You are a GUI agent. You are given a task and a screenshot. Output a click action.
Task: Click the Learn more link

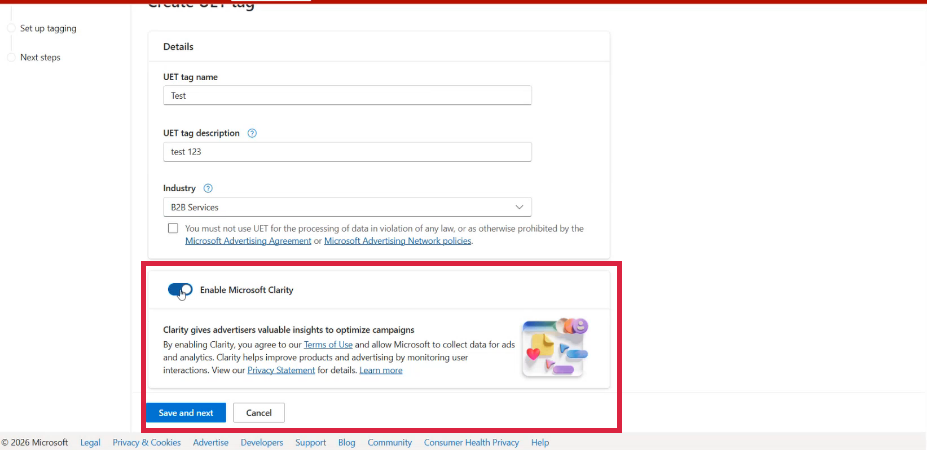381,370
